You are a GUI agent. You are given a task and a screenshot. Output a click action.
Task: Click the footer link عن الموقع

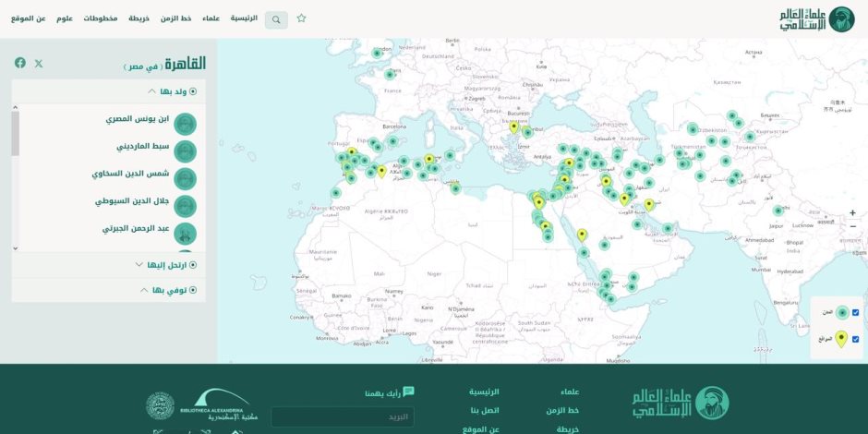tap(481, 429)
